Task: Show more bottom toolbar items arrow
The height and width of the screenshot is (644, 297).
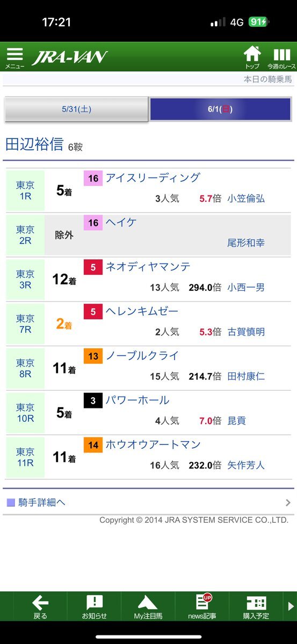Action: [291, 606]
